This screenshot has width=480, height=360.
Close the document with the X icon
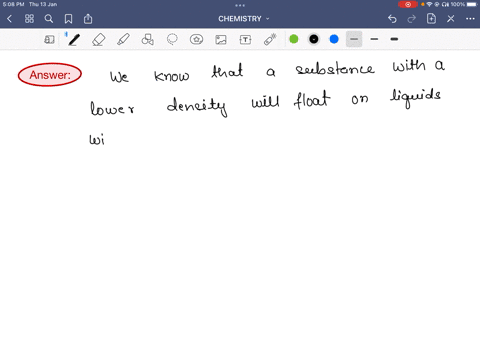[451, 19]
